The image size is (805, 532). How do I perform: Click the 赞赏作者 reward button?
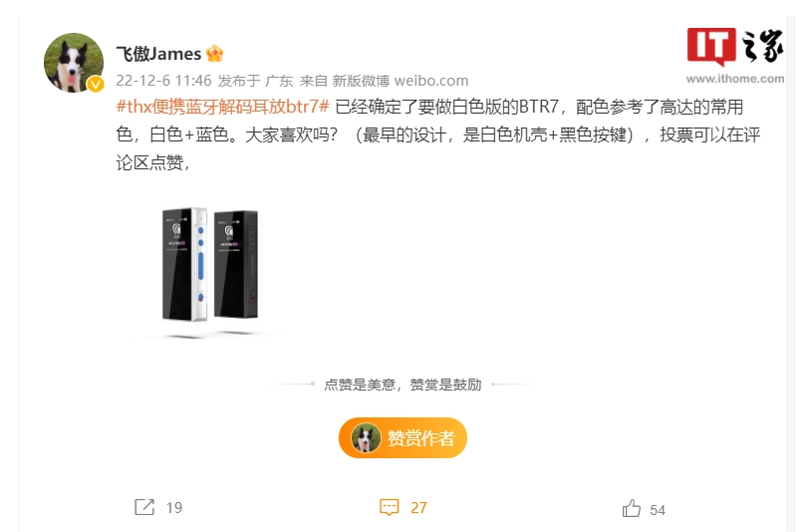click(403, 437)
